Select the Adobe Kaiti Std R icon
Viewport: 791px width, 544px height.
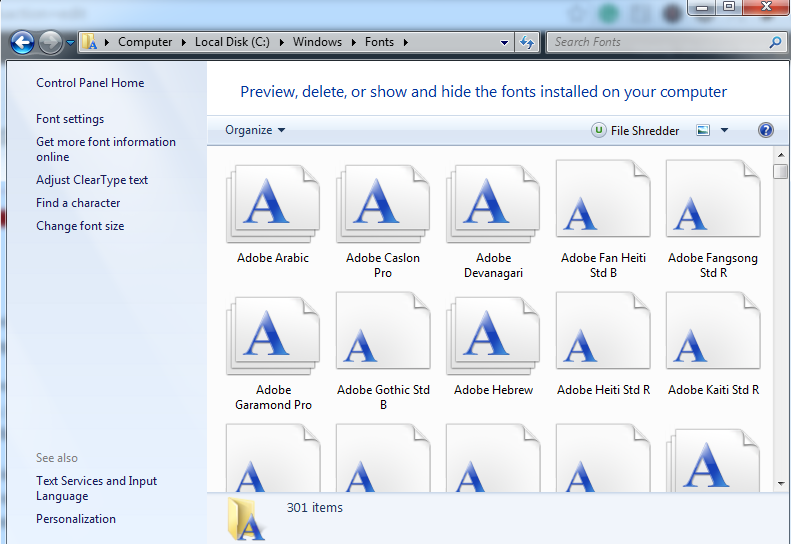713,331
